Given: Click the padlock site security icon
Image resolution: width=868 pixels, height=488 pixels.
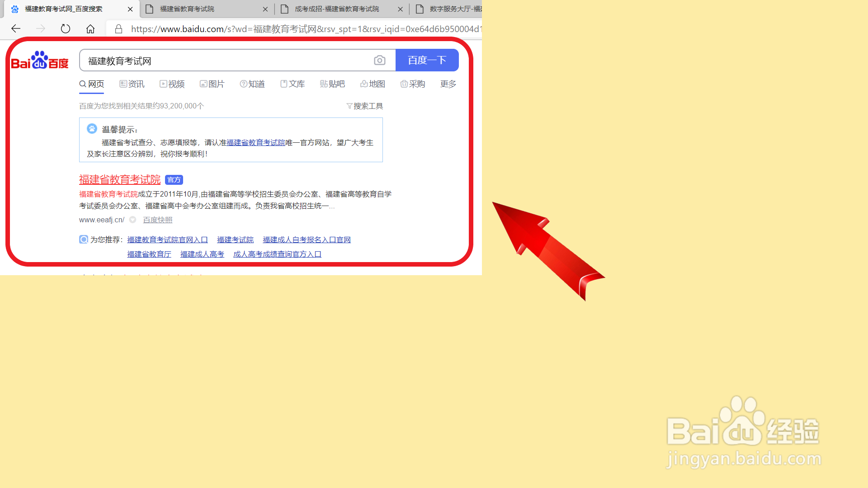Looking at the screenshot, I should [118, 29].
